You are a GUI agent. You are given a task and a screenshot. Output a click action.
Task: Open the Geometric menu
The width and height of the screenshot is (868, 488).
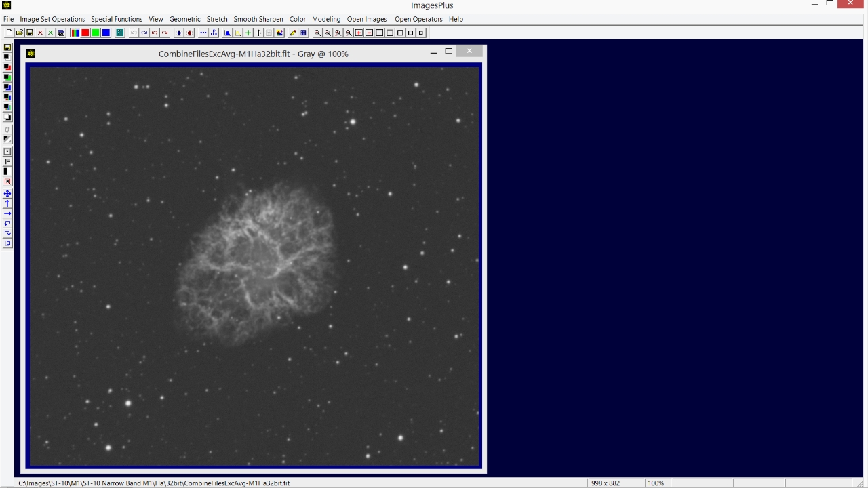coord(185,19)
